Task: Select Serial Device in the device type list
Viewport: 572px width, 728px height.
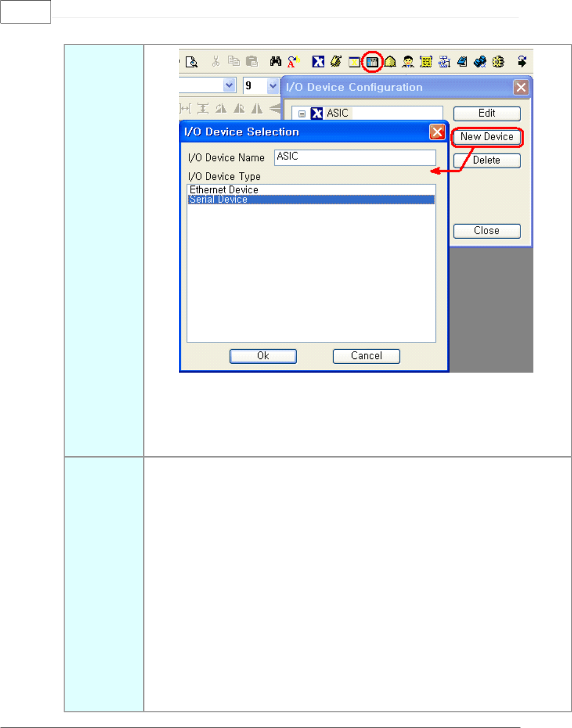Action: point(311,200)
